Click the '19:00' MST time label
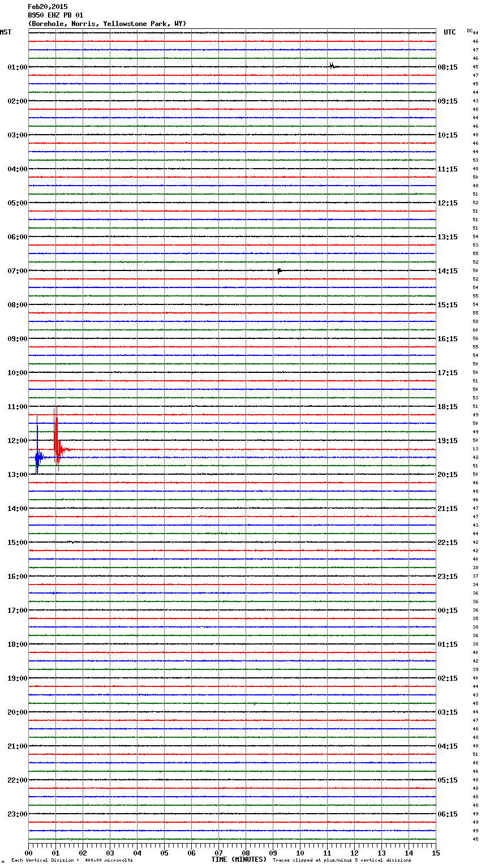 coord(18,678)
